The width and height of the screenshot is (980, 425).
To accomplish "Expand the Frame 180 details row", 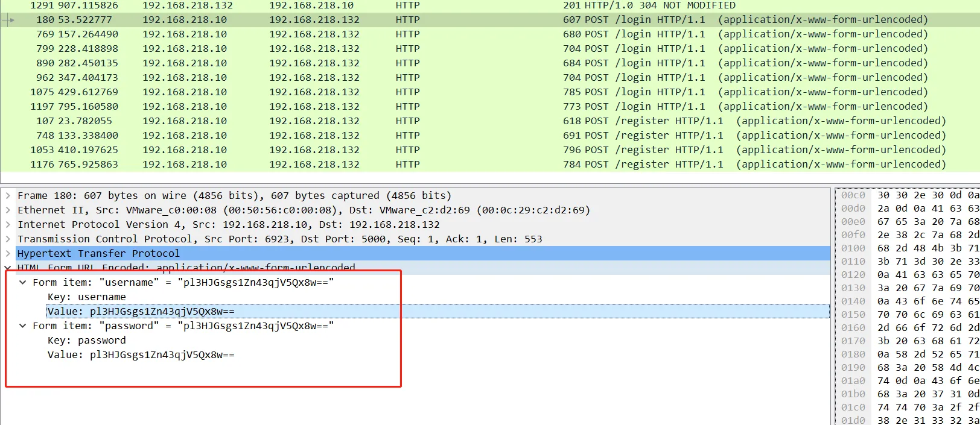I will point(8,196).
